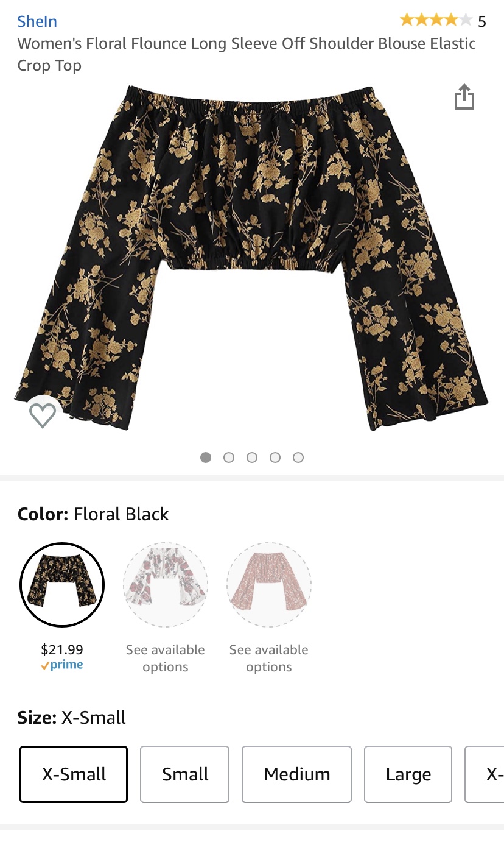Open the star rating reviews
The image size is (504, 845).
(x=435, y=21)
